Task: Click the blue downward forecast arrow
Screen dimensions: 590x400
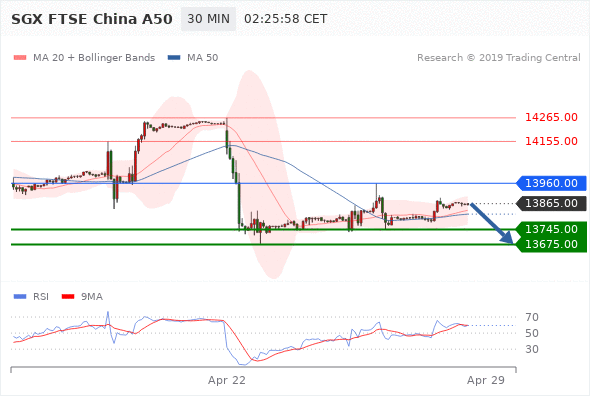Action: click(492, 224)
